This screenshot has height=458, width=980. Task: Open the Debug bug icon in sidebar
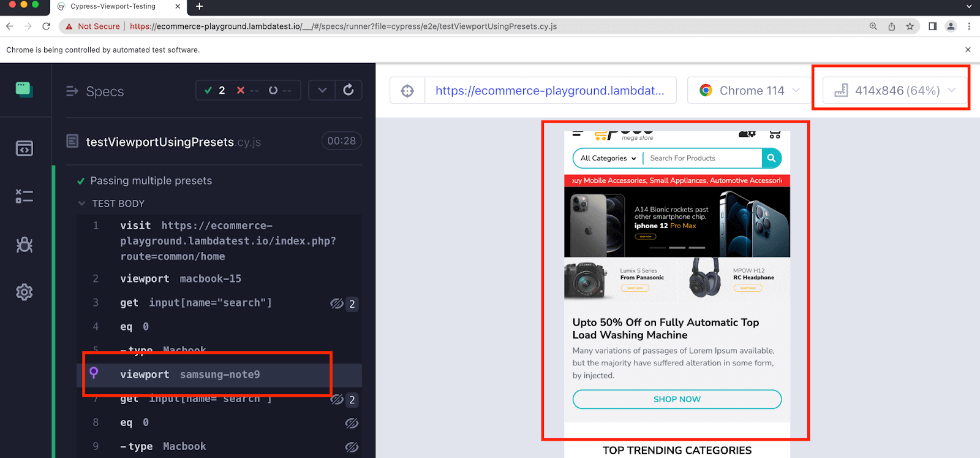click(x=24, y=245)
